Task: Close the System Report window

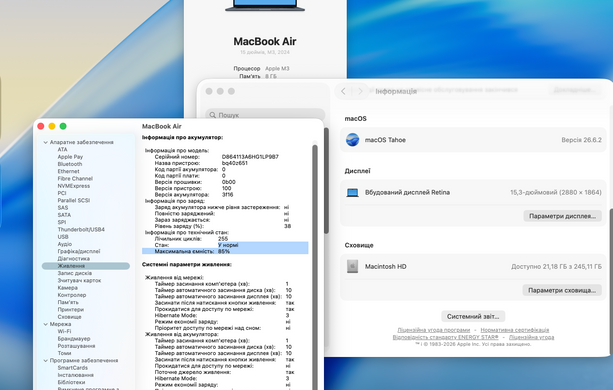Action: [x=41, y=126]
